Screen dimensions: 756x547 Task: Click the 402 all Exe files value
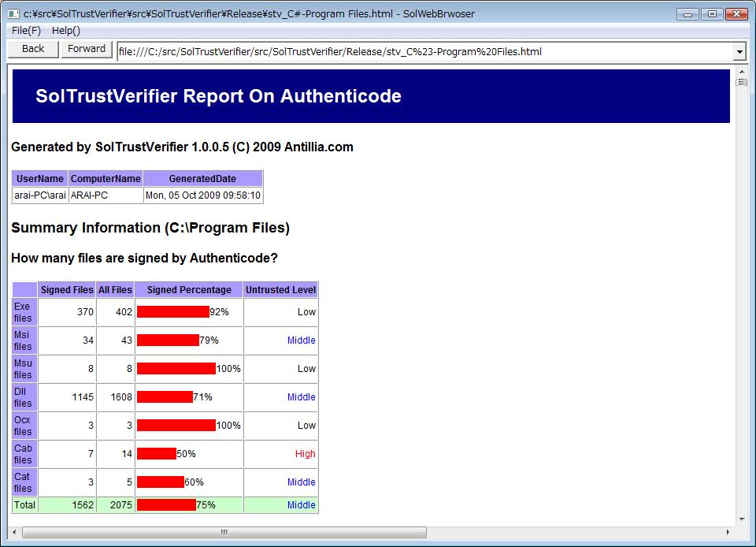124,311
